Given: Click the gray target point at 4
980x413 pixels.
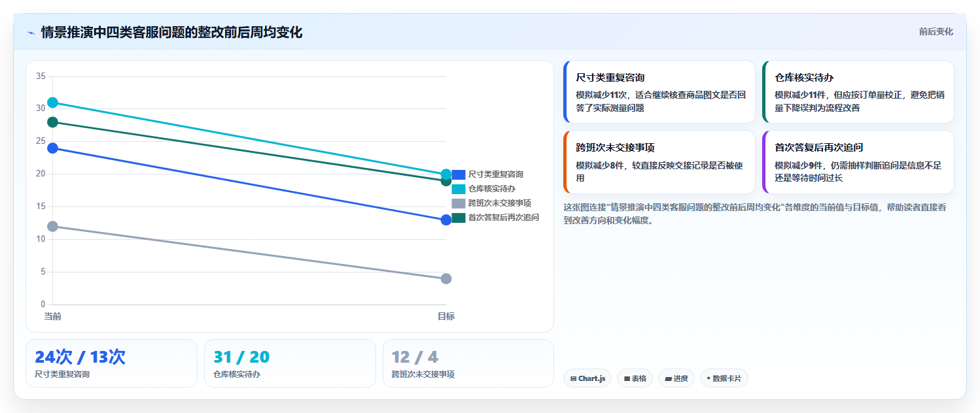Looking at the screenshot, I should (x=446, y=278).
